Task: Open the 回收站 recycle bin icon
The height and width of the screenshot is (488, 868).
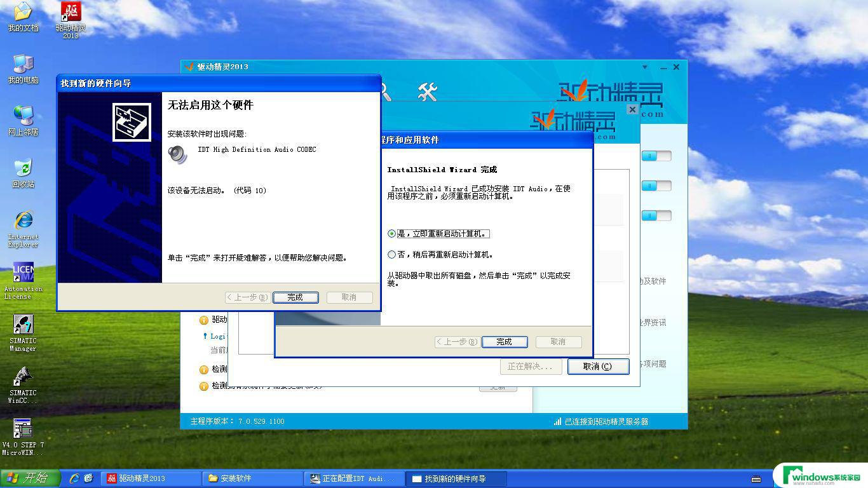Action: (23, 173)
